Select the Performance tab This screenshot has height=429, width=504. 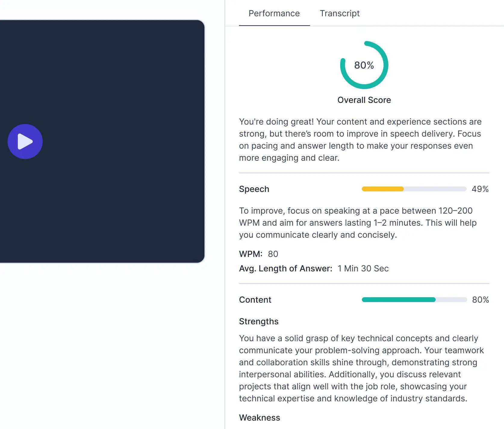[274, 14]
